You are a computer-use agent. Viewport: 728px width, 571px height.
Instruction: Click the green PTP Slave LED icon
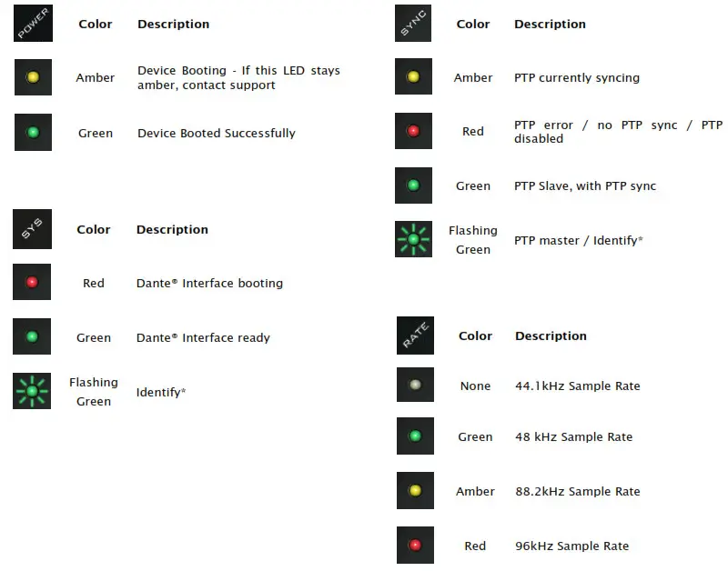(x=413, y=185)
